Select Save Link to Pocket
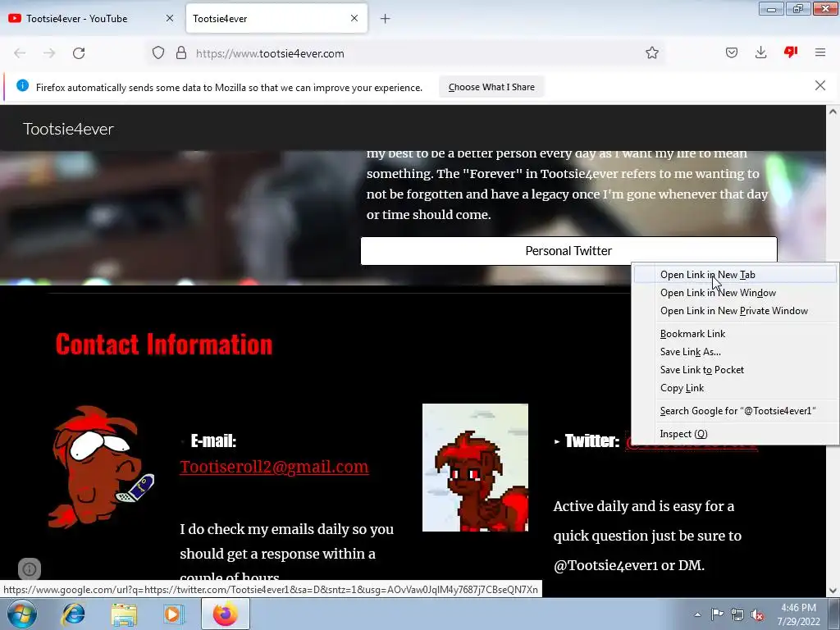Viewport: 840px width, 630px height. point(735,370)
